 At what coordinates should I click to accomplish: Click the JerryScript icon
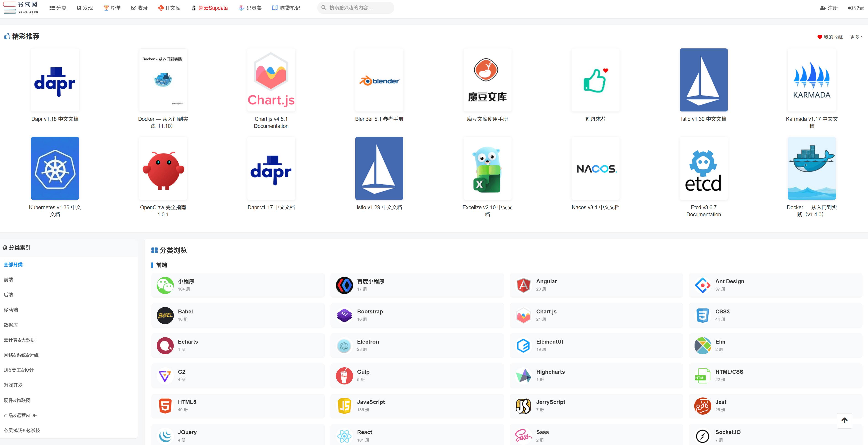(523, 406)
